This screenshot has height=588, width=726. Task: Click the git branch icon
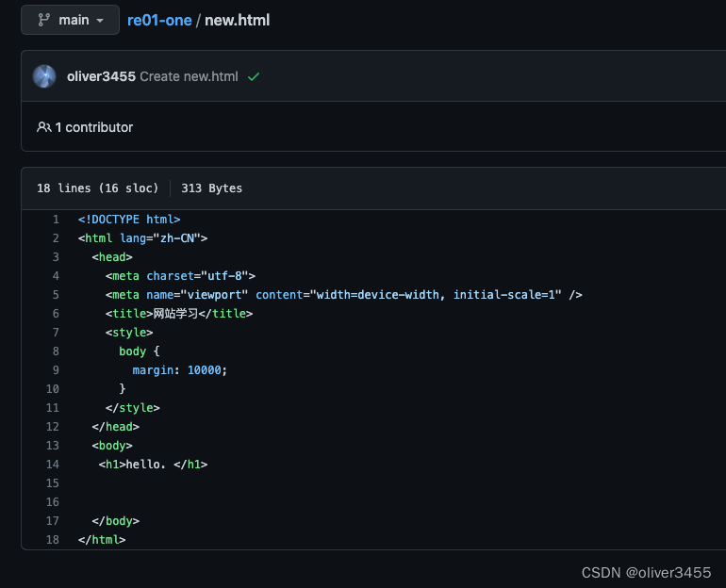click(x=43, y=20)
